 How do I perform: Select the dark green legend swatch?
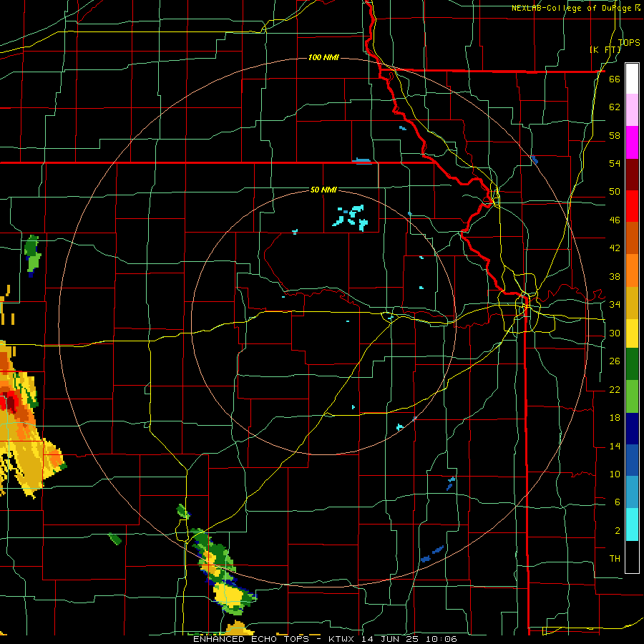point(632,364)
